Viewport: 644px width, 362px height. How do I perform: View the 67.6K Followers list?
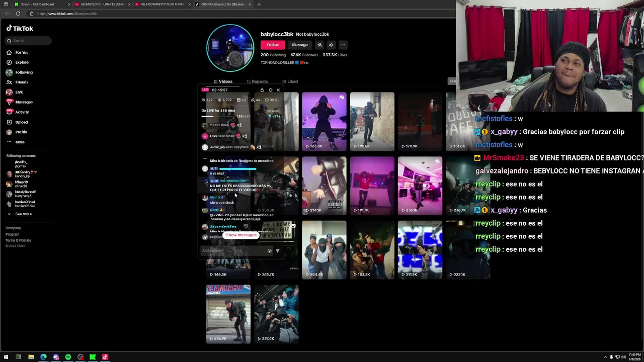(304, 55)
